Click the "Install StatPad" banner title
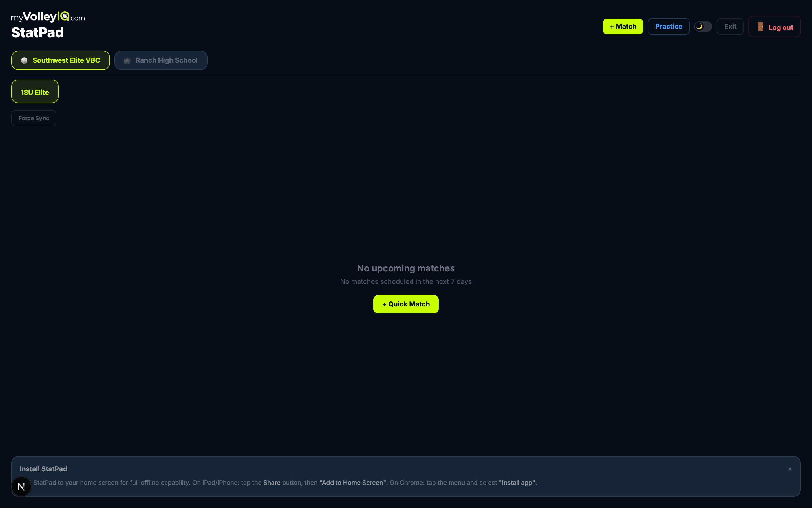The height and width of the screenshot is (508, 812). click(43, 469)
